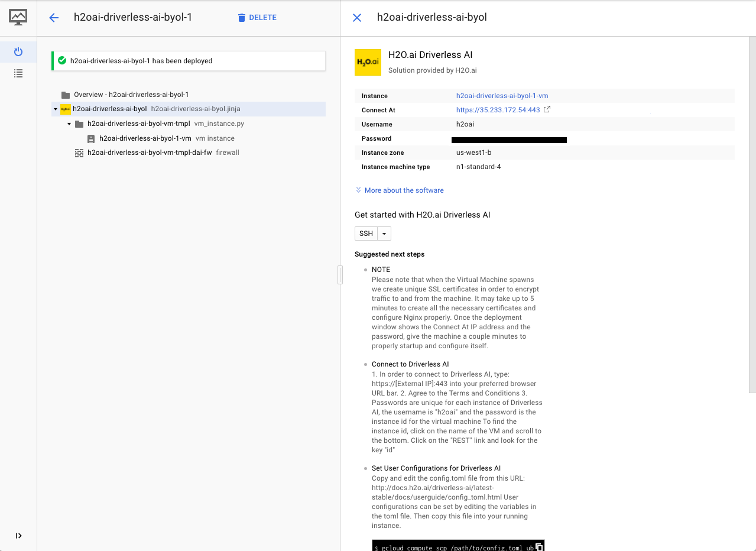Select the Deployments power icon in the sidebar
The image size is (756, 551).
coord(18,51)
